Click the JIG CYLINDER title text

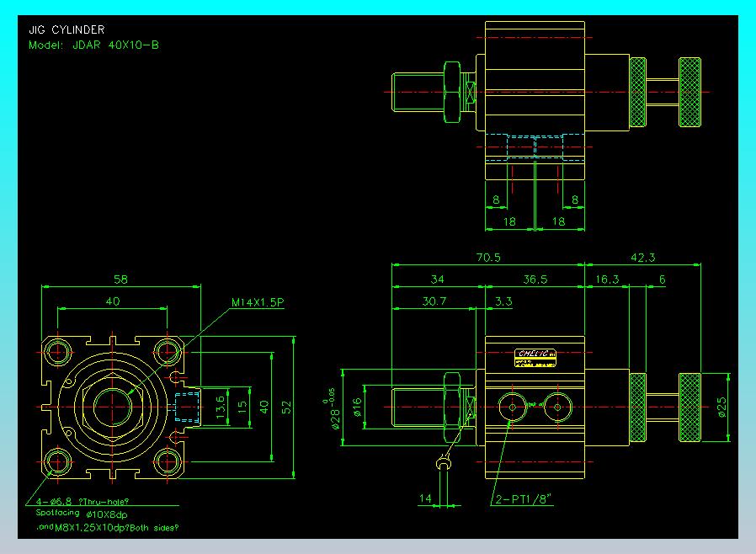67,30
